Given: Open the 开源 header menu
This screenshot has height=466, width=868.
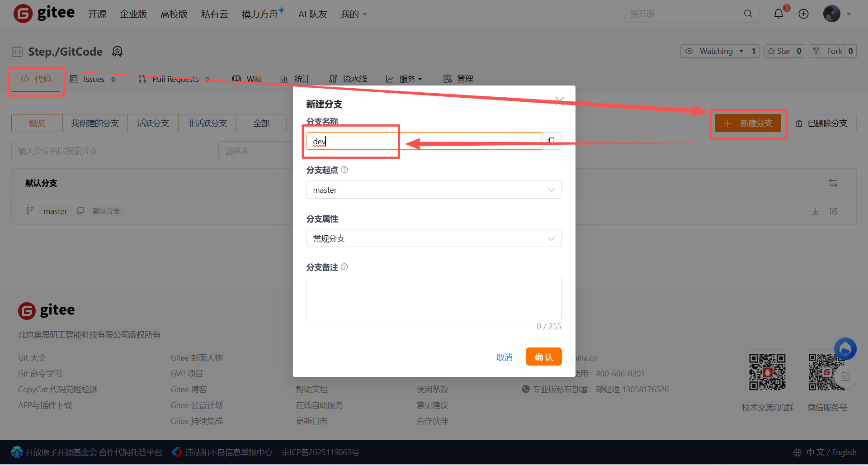Looking at the screenshot, I should (x=97, y=14).
